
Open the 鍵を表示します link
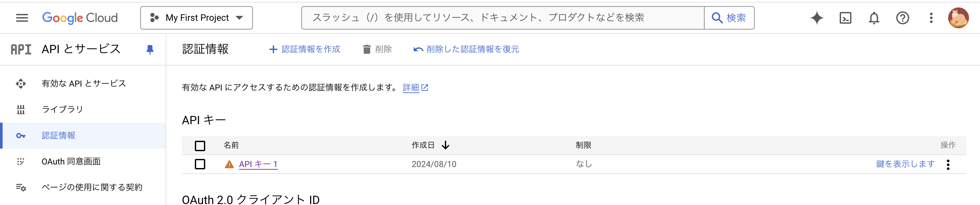click(x=905, y=164)
